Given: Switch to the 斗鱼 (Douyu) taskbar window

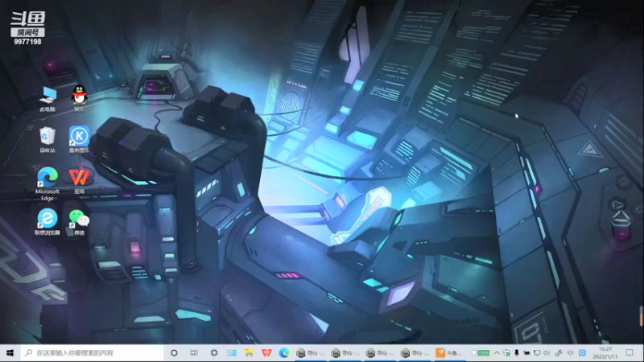Looking at the screenshot, I should click(450, 353).
